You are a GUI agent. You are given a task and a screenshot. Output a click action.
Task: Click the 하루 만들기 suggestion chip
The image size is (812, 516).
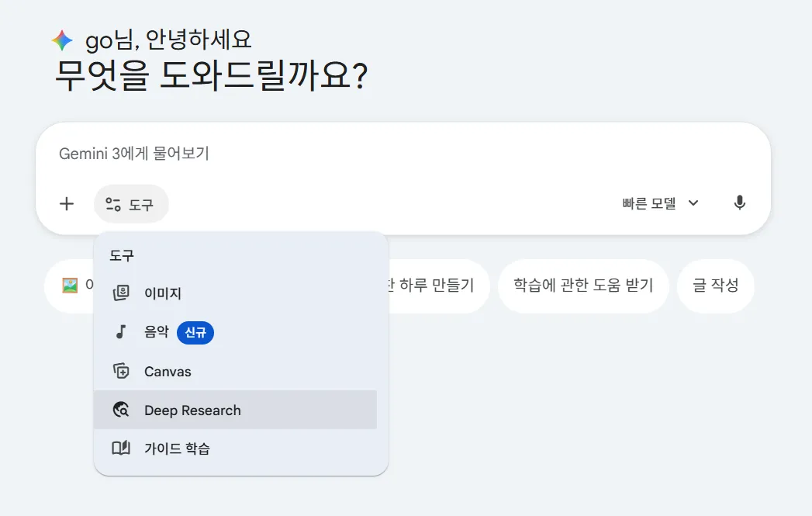coord(438,286)
